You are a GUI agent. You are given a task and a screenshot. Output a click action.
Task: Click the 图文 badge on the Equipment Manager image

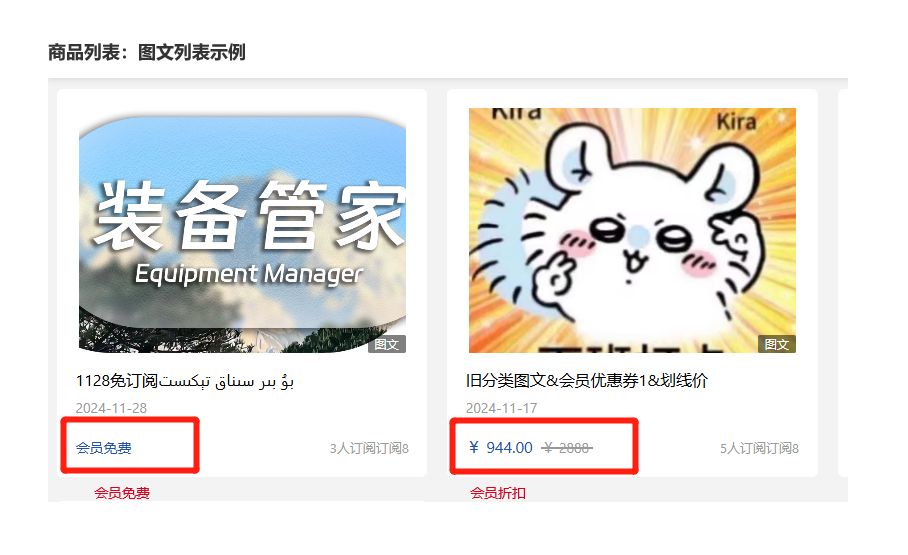386,344
